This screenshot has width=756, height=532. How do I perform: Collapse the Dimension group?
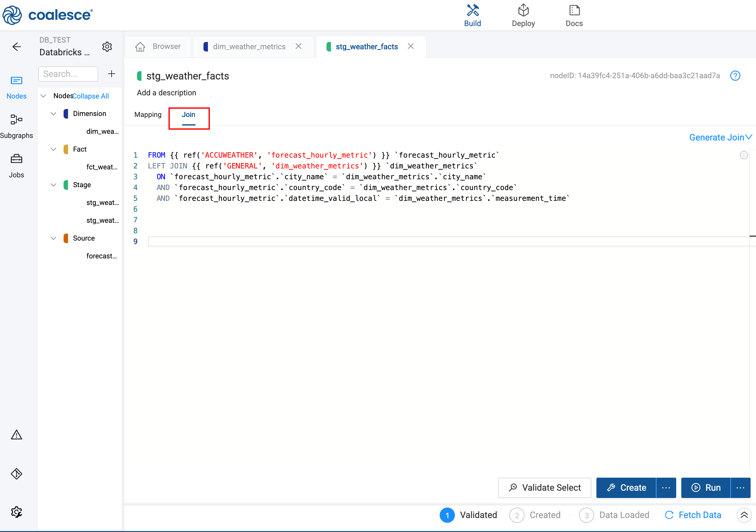(53, 113)
